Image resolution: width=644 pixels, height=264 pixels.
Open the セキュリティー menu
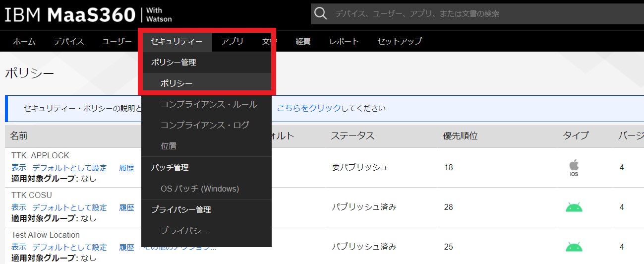click(177, 42)
